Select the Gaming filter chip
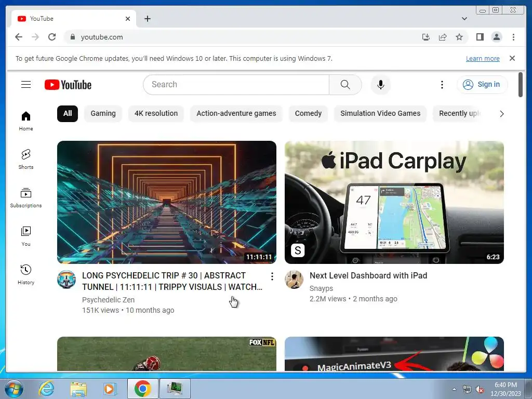 [103, 113]
